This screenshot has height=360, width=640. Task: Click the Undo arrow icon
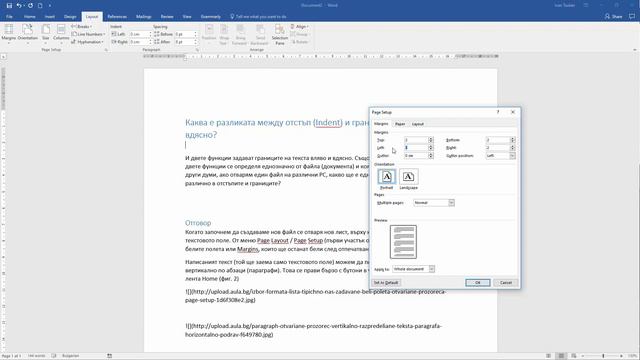pos(19,6)
